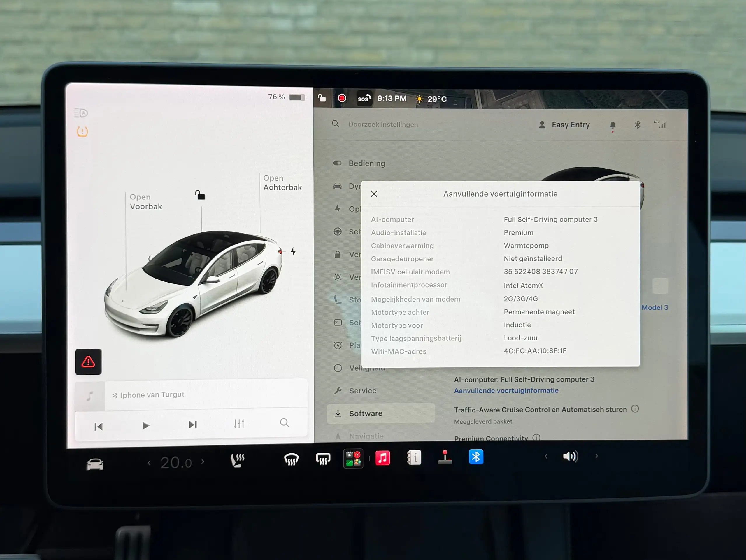Tap the red hazard alert icon
Screen dimensions: 746x560
pos(88,362)
